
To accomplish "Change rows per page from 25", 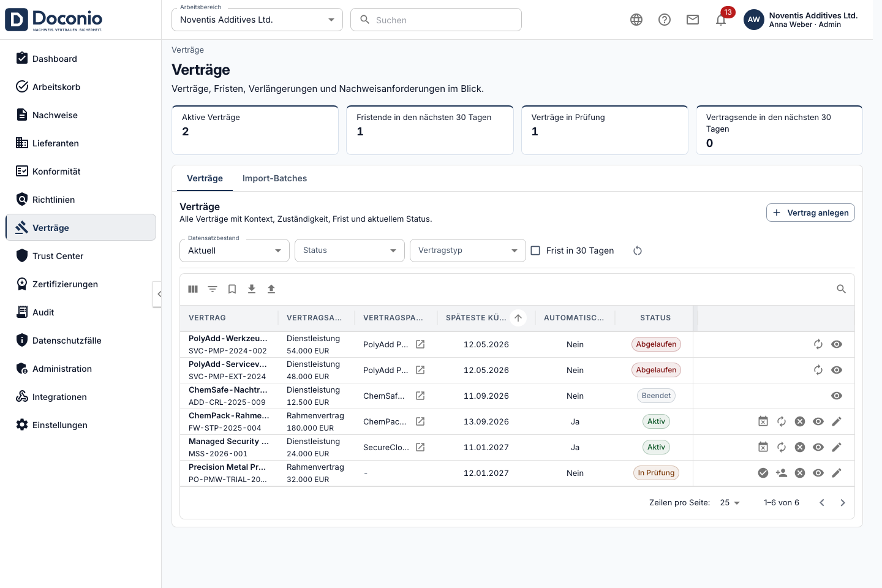I will click(730, 503).
